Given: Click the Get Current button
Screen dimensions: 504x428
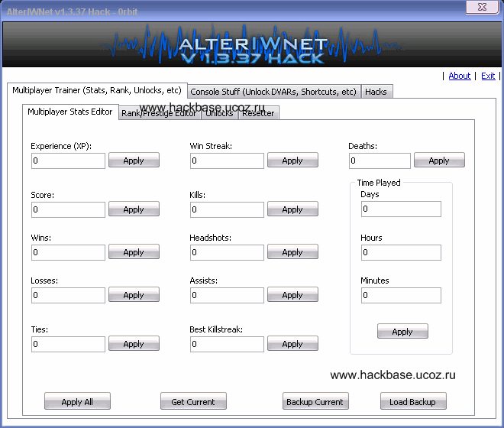Looking at the screenshot, I should [x=193, y=401].
